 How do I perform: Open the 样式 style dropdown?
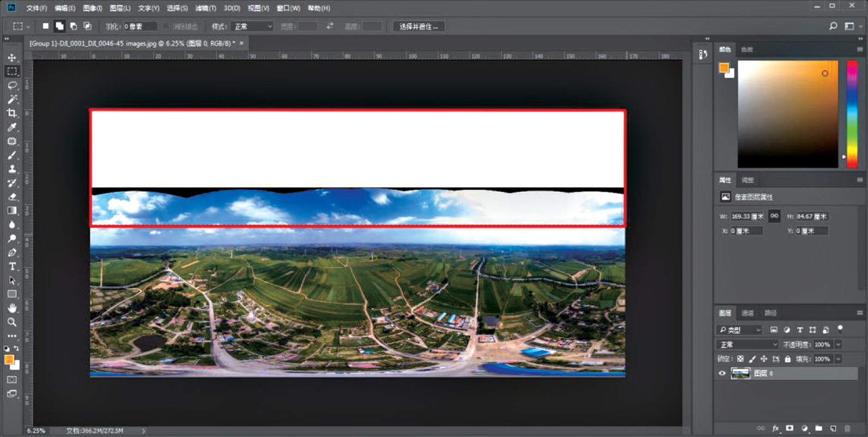[252, 26]
